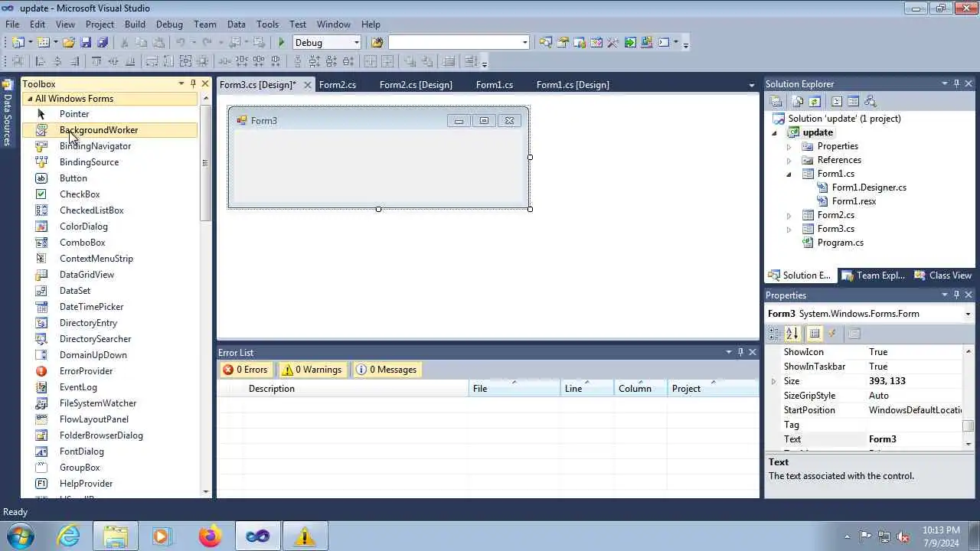Switch to the Form1.cs [Design] tab

click(x=573, y=85)
